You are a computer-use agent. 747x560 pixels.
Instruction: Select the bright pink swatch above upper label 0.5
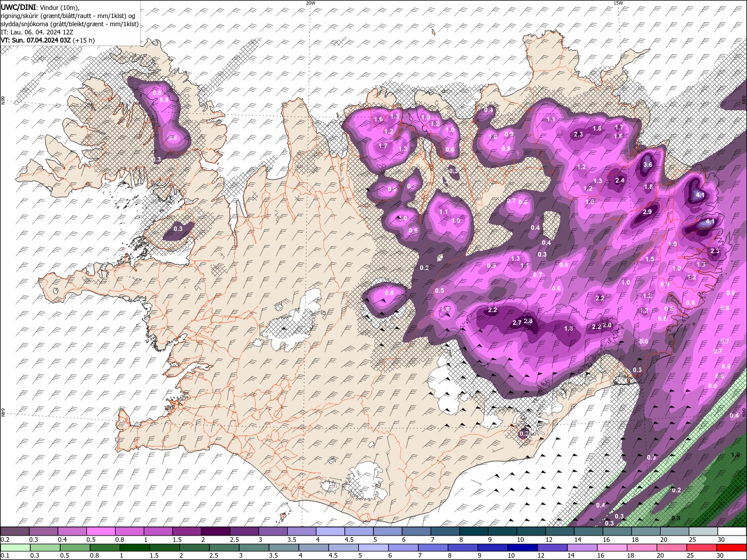[x=100, y=531]
